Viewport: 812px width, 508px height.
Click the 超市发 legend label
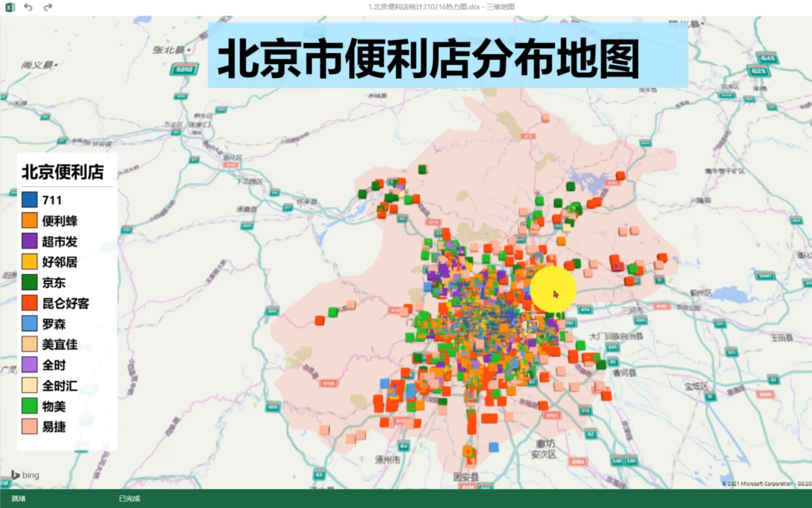click(x=60, y=241)
